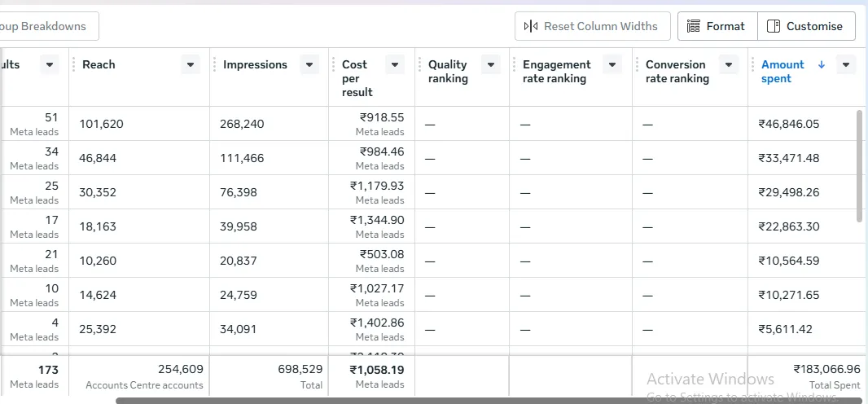This screenshot has width=868, height=404.
Task: Select the amount spent ₹10,271.65
Action: (x=789, y=295)
